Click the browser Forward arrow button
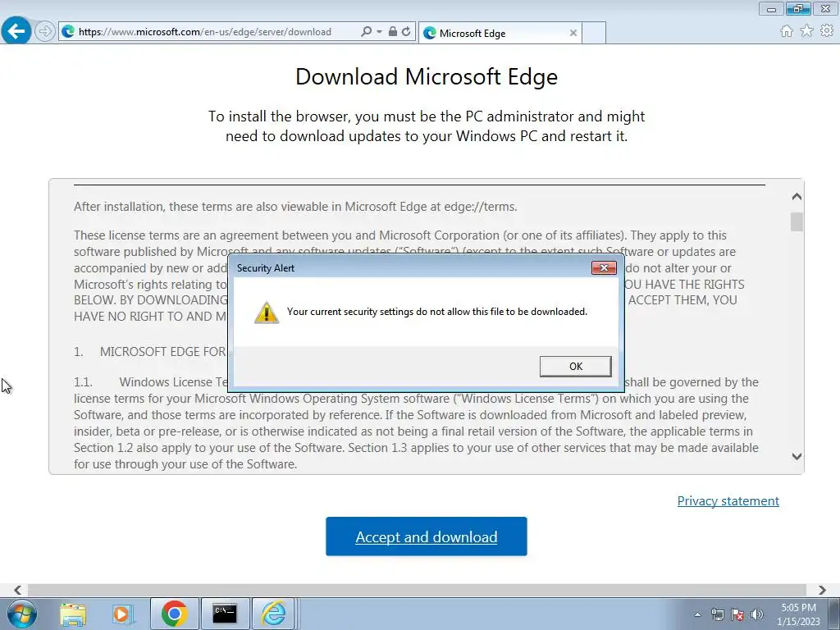840x630 pixels. (x=45, y=32)
